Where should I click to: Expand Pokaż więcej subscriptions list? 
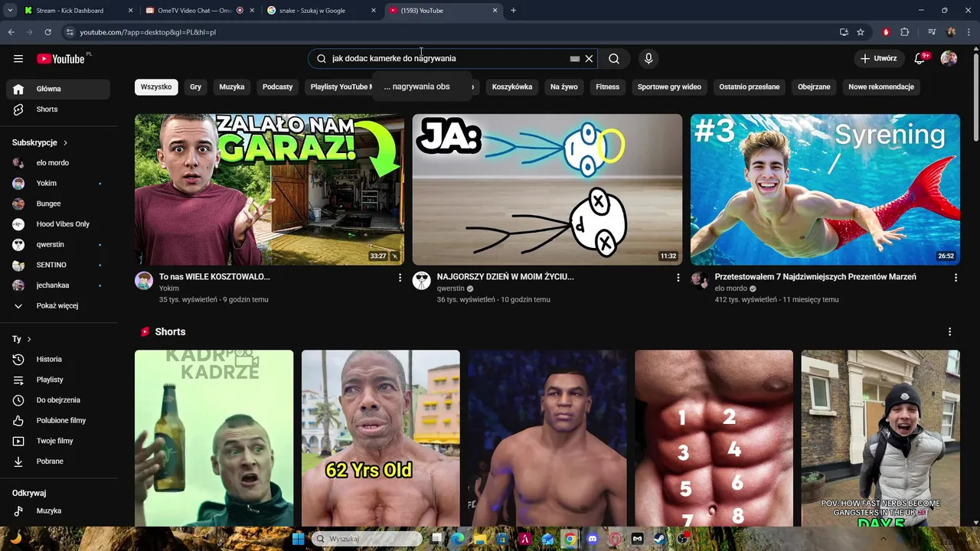pos(58,306)
